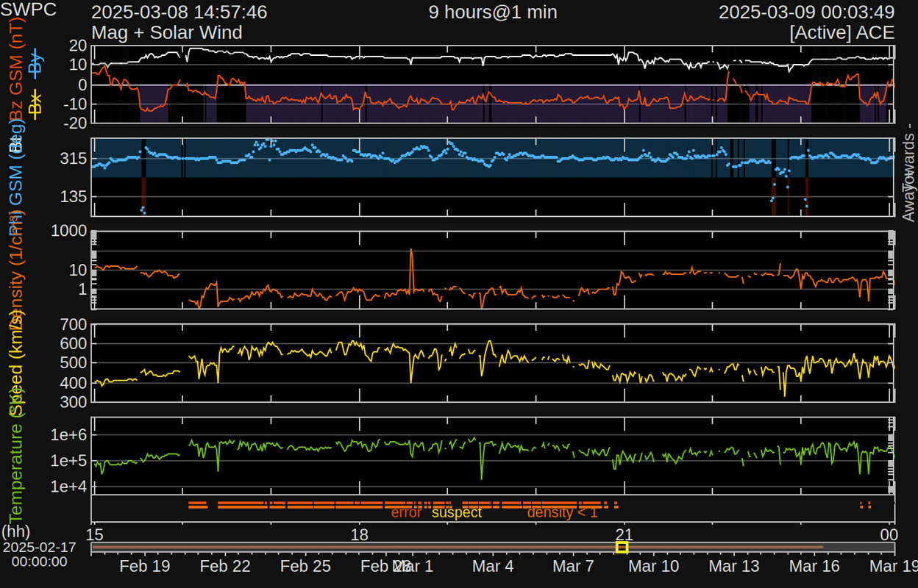Click the '135' tick on the Phi axis
918x588 pixels.
tap(74, 196)
